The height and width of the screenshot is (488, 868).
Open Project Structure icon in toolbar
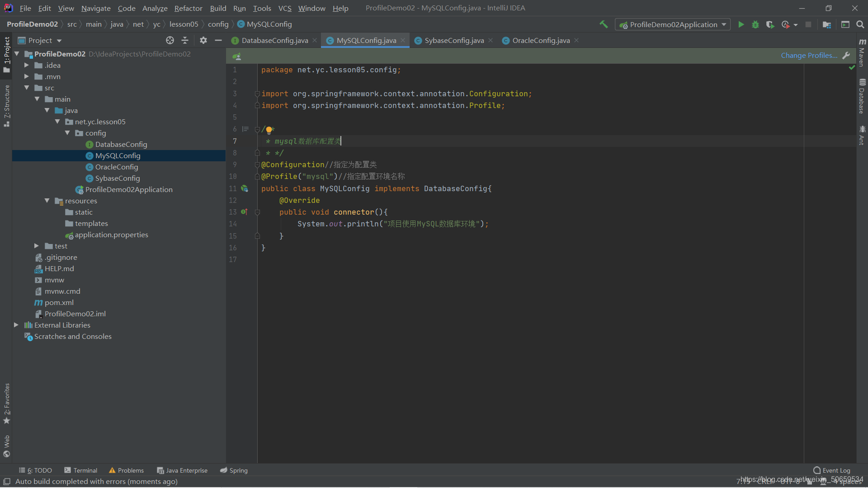coord(827,24)
